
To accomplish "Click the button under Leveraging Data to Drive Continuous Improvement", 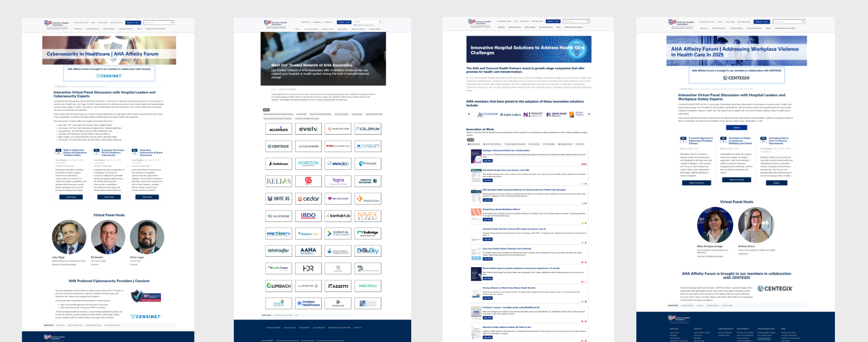I will tap(776, 183).
